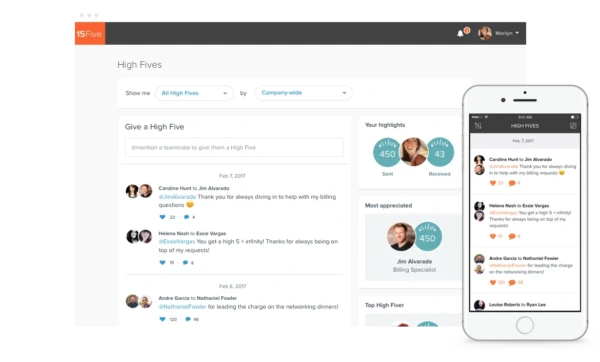600x362 pixels.
Task: Click the 450 badge beside Jim Alvarado
Action: coord(428,237)
